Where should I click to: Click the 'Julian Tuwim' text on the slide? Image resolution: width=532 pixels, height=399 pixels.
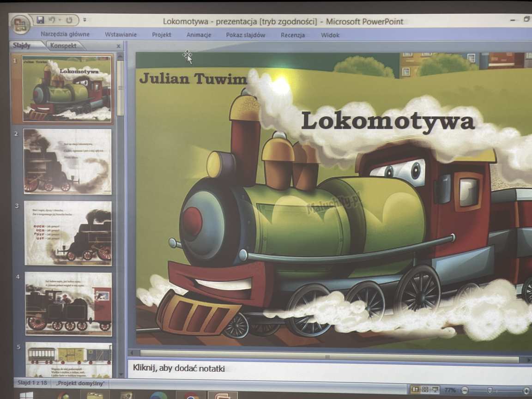tap(193, 79)
